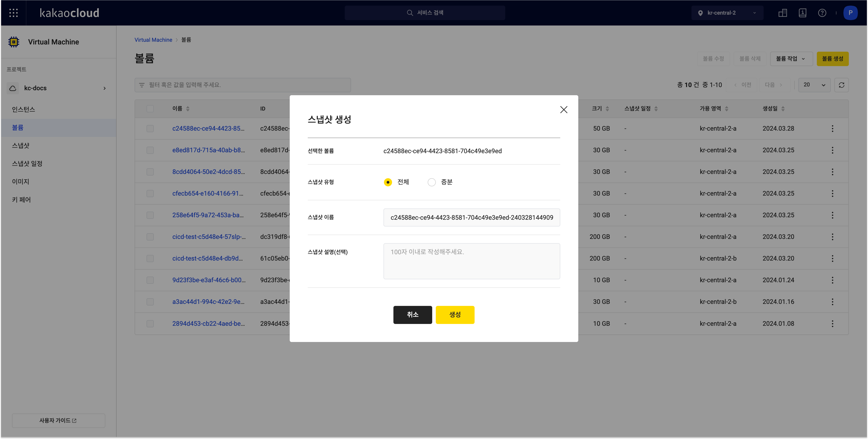Click the Virtual Machine breadcrumb link
This screenshot has width=868, height=439.
(x=153, y=40)
